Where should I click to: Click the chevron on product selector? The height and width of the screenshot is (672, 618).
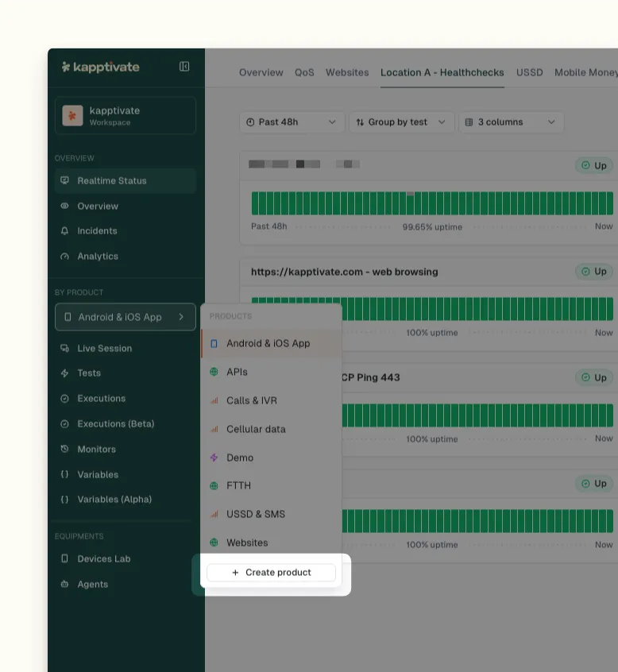click(x=181, y=317)
